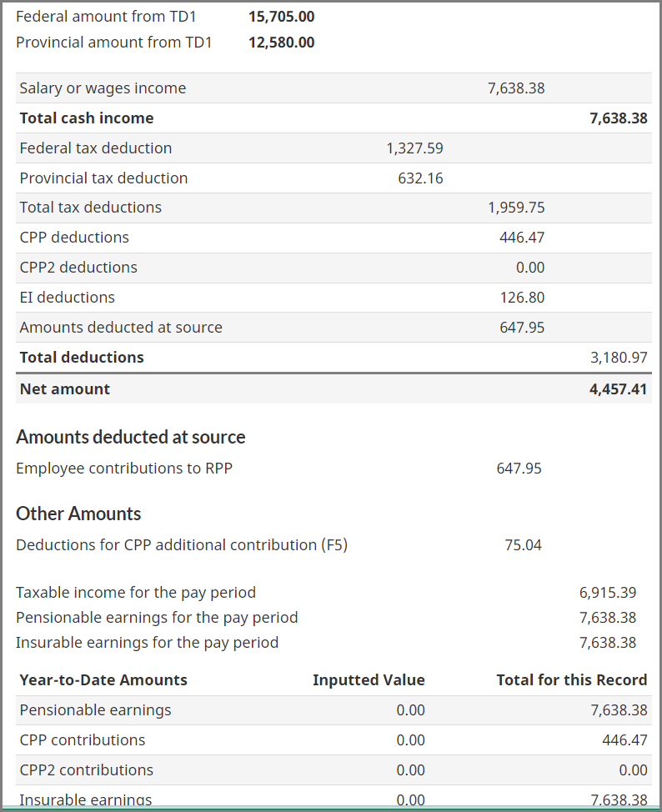
Task: Click the Federal amount from TD1 value
Action: point(281,17)
